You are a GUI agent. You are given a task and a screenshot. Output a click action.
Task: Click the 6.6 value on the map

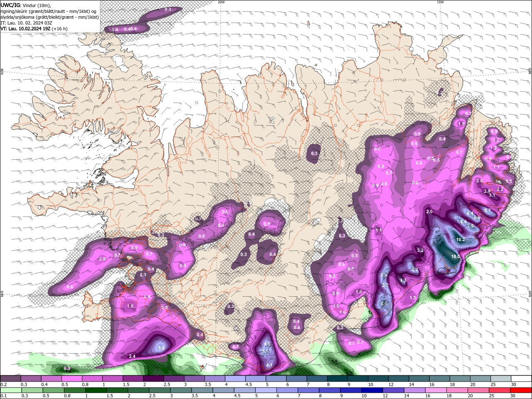coord(477,218)
